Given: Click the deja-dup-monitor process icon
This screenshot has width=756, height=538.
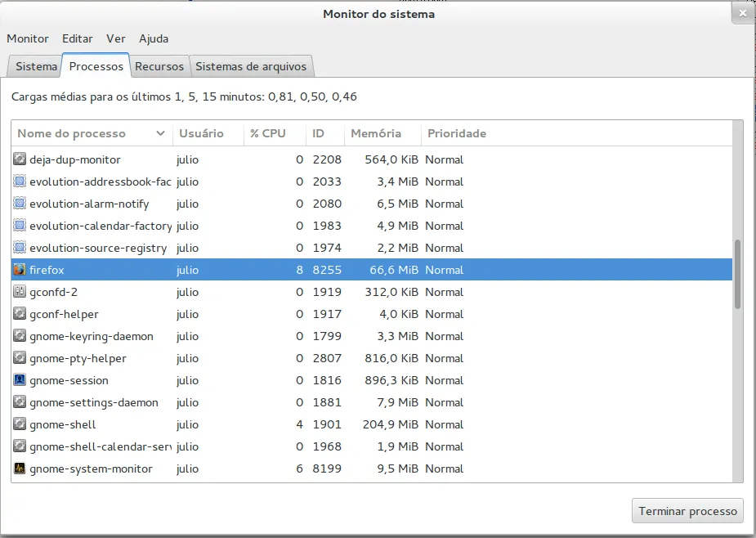Looking at the screenshot, I should pos(20,159).
